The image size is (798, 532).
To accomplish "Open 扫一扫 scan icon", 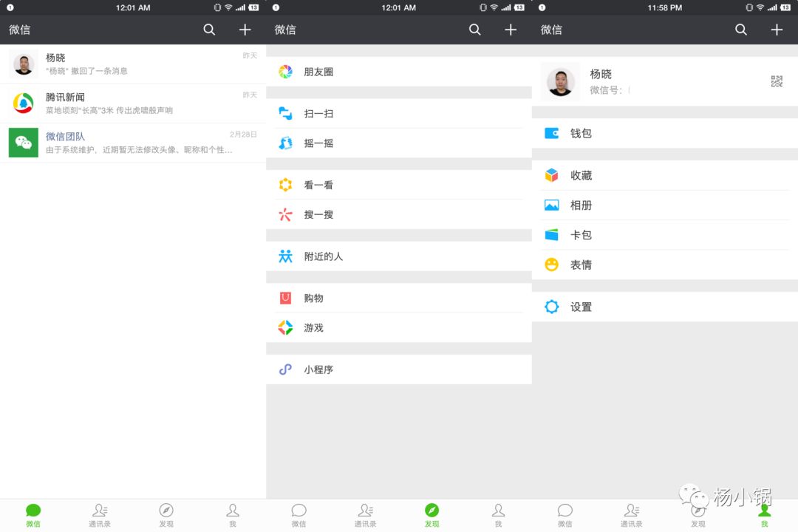I will (285, 114).
